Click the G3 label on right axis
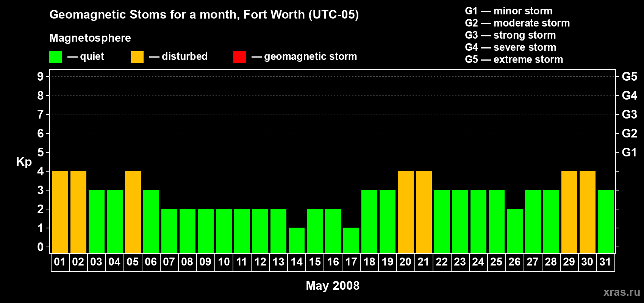This screenshot has height=303, width=644. 630,114
